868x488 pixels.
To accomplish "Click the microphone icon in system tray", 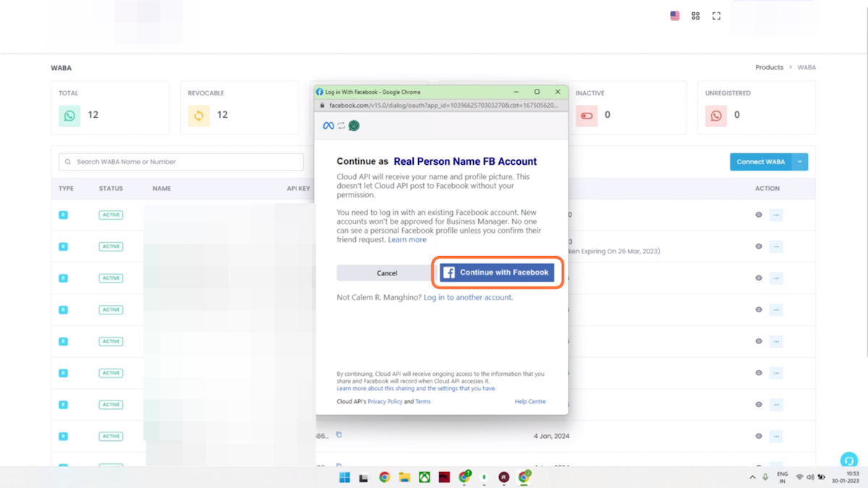I will click(765, 477).
